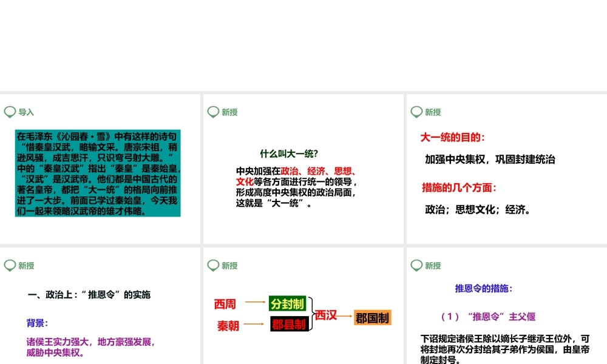Image resolution: width=607 pixels, height=364 pixels.
Task: Click the heading 什么叫大一统?
Action: coord(289,154)
